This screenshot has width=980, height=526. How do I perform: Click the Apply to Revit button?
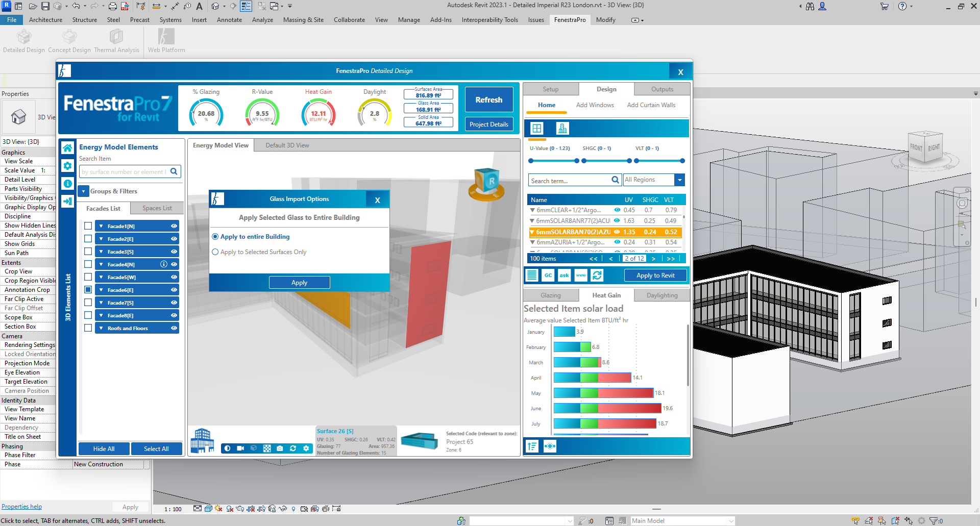pyautogui.click(x=655, y=275)
